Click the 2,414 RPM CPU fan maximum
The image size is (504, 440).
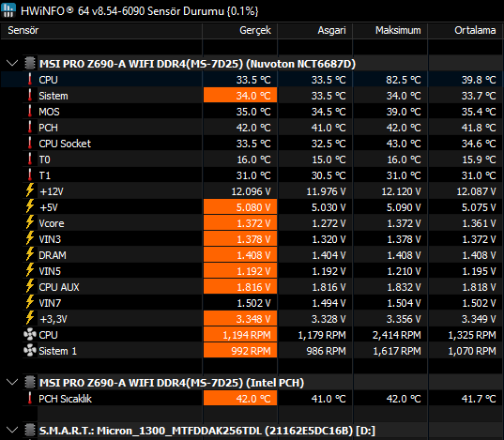(397, 335)
